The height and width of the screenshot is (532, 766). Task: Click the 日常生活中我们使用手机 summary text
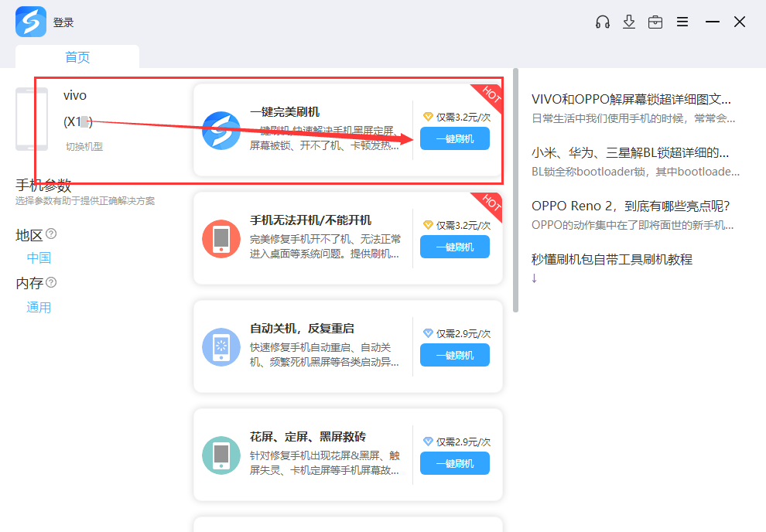pyautogui.click(x=633, y=118)
